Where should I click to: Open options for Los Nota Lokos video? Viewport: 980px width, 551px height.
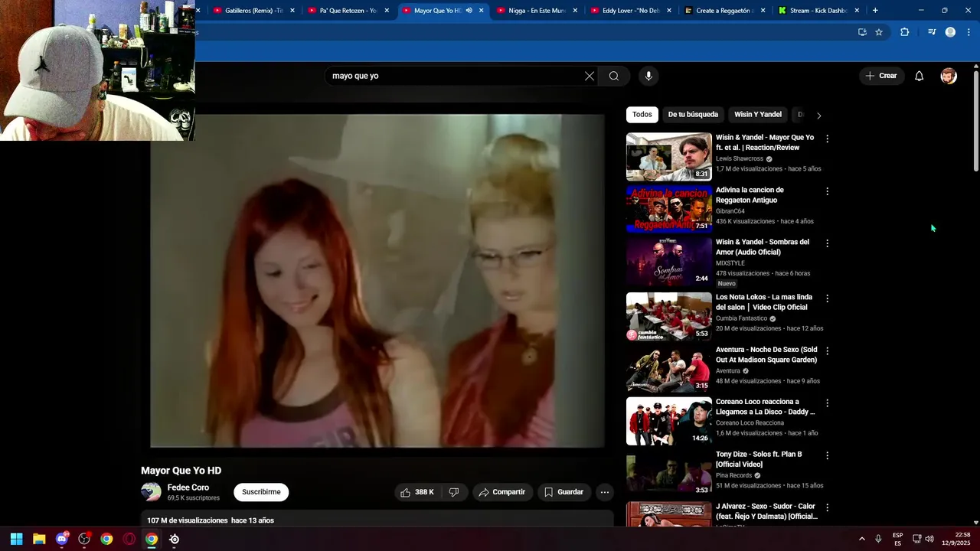(827, 298)
